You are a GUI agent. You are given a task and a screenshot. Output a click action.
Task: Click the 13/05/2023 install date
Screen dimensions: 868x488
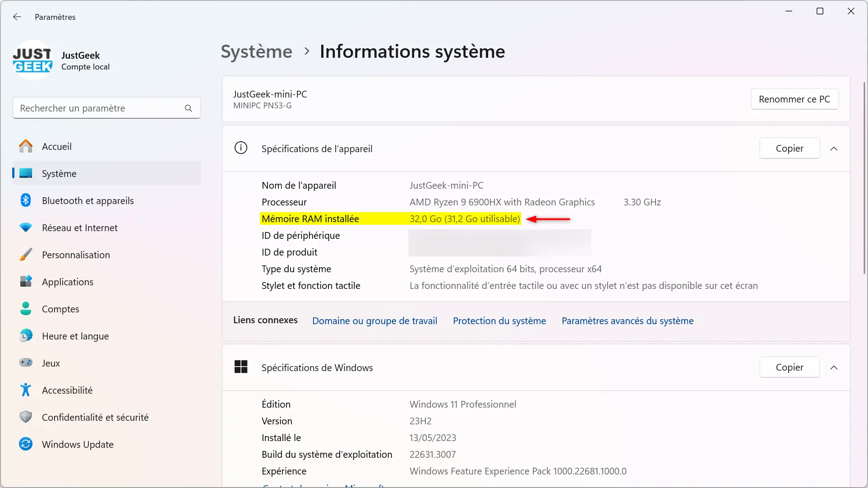click(433, 437)
